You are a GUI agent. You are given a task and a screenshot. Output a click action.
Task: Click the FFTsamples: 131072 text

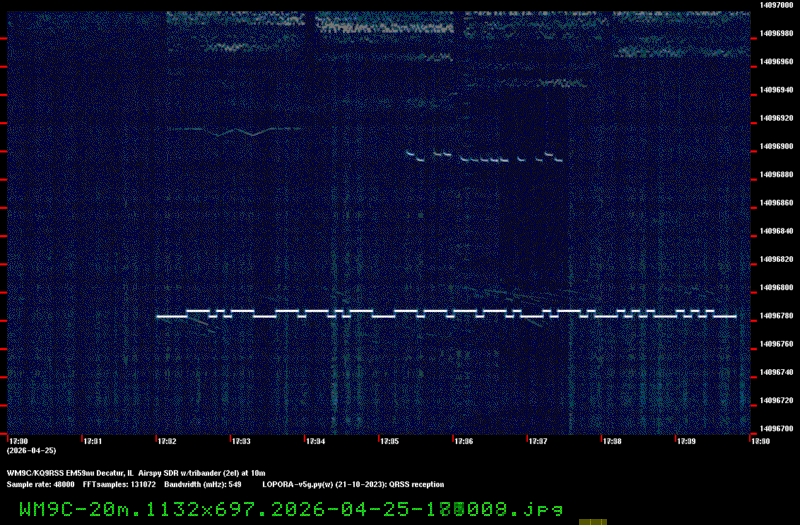(119, 485)
